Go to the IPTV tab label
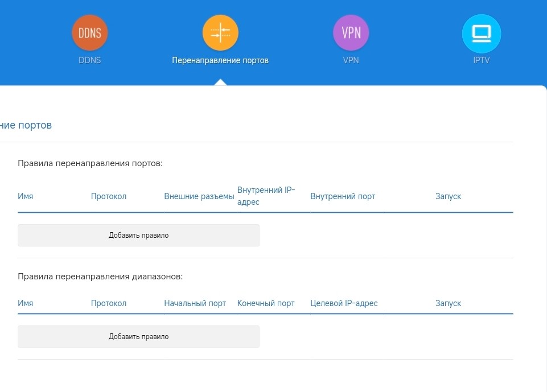This screenshot has width=547, height=392. (x=482, y=60)
